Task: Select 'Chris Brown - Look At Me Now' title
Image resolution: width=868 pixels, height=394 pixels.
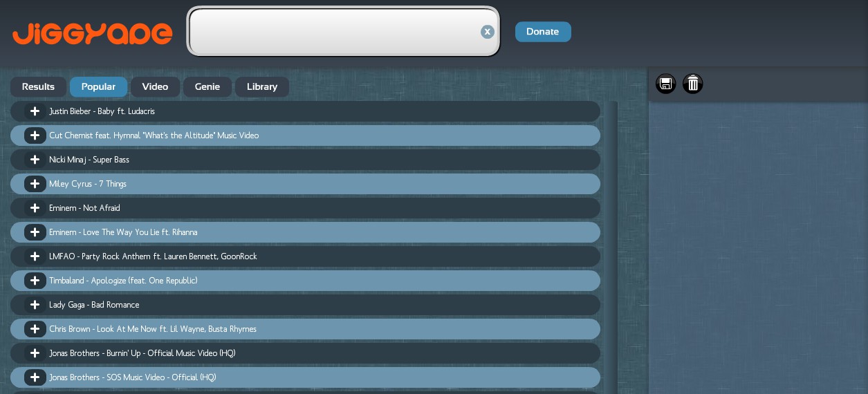Action: (x=153, y=329)
